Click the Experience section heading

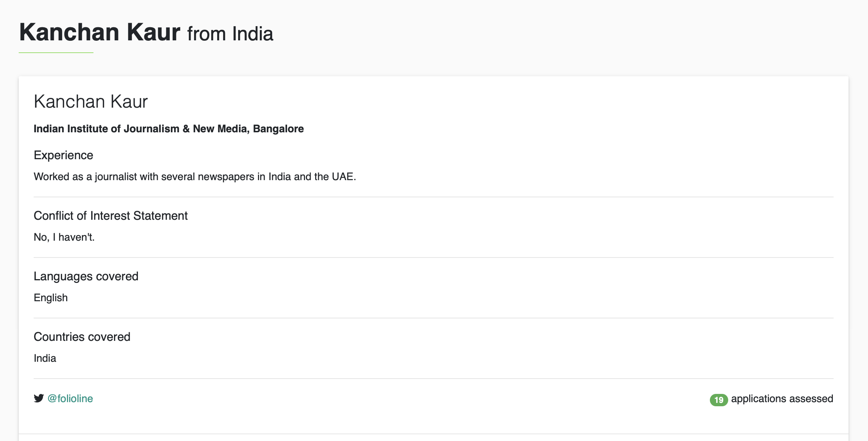[63, 155]
